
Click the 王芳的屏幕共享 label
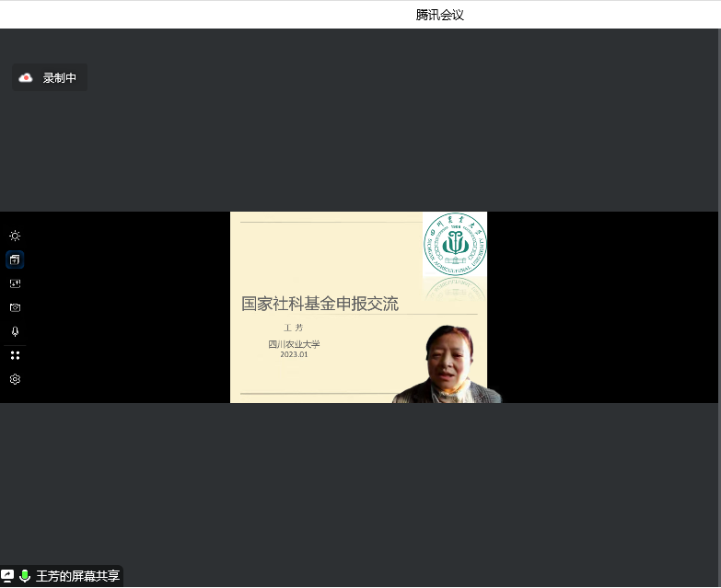(x=77, y=576)
